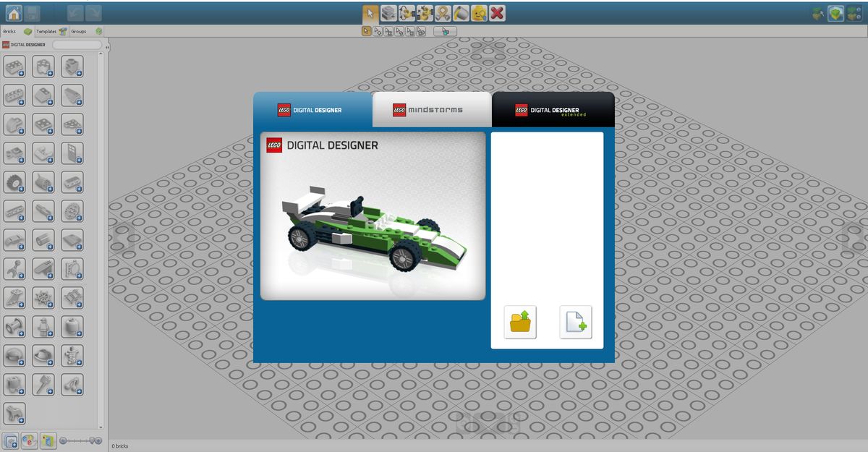Switch to LEGO Mindstorms theme tab
This screenshot has height=452, width=868.
[x=431, y=110]
